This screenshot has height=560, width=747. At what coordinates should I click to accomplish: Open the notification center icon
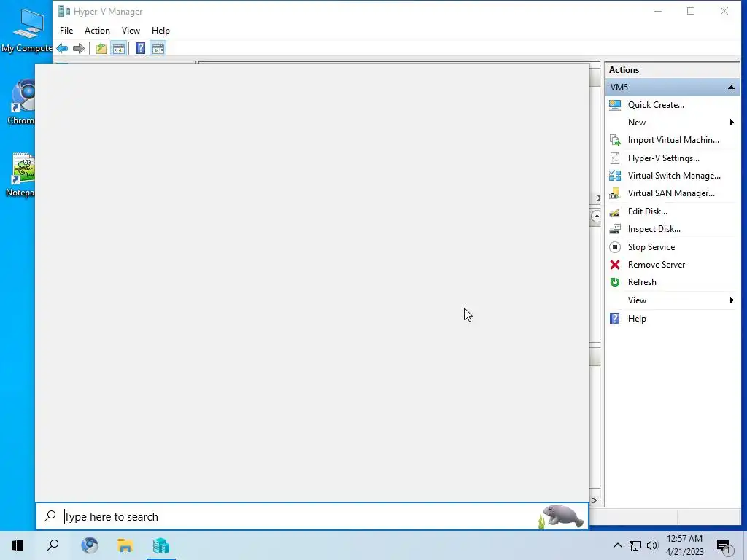click(x=724, y=546)
